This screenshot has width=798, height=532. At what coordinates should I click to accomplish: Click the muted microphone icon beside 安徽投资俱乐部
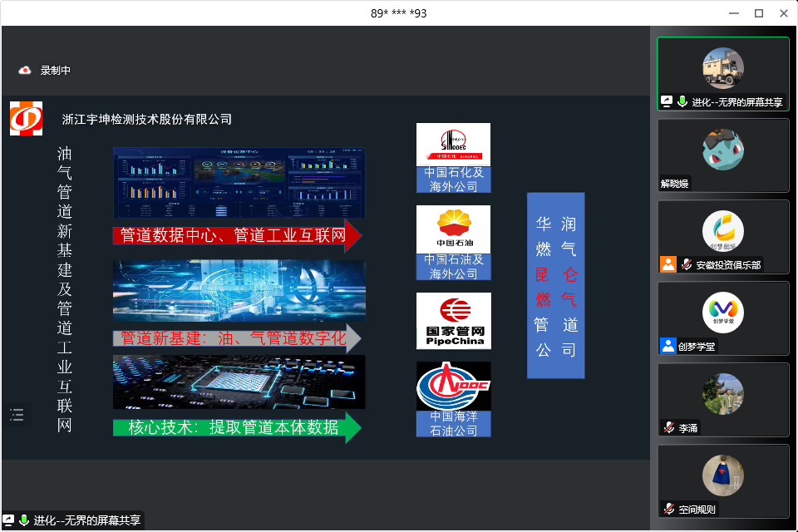(687, 264)
